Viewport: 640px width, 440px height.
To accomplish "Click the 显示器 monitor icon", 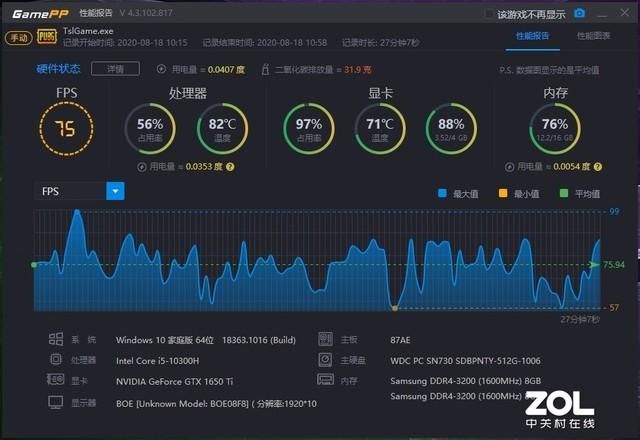I will (x=56, y=402).
